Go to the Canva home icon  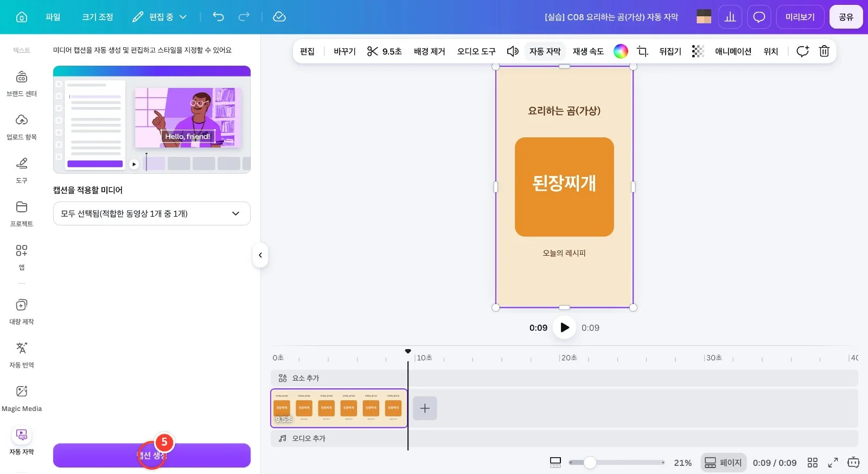pyautogui.click(x=22, y=17)
